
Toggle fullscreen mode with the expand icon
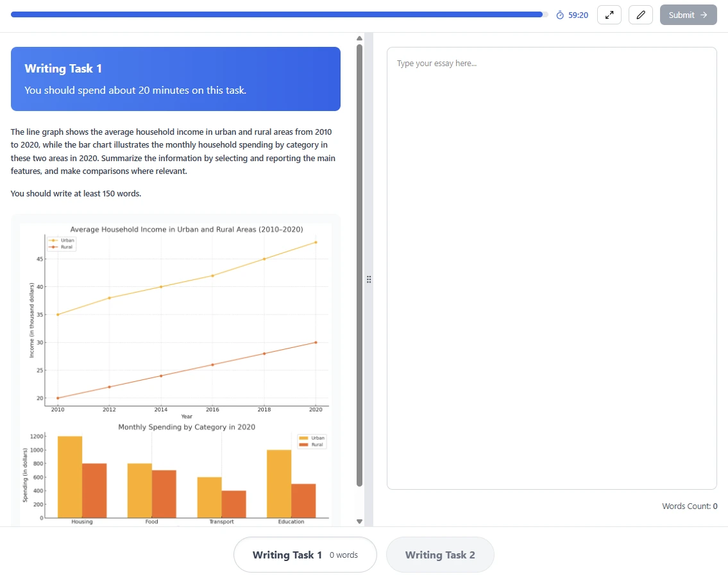[609, 15]
